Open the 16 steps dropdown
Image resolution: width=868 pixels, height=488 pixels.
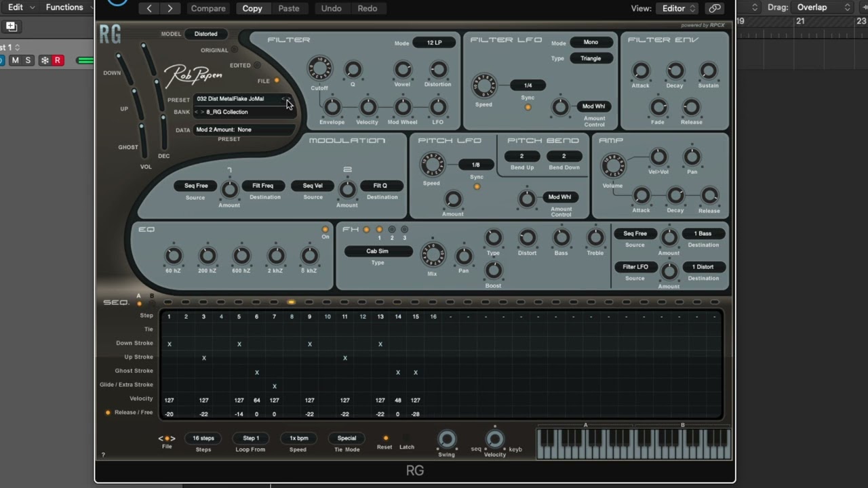[203, 439]
